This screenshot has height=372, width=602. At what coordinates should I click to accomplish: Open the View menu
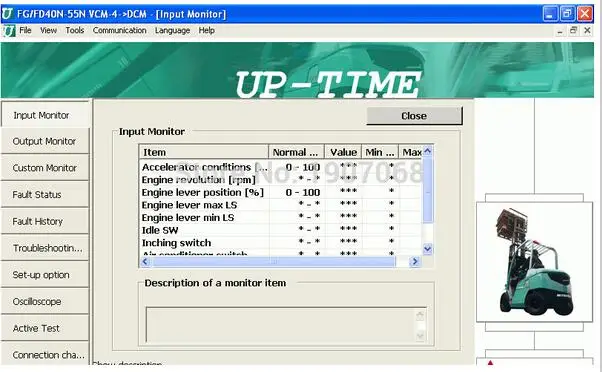(x=48, y=30)
